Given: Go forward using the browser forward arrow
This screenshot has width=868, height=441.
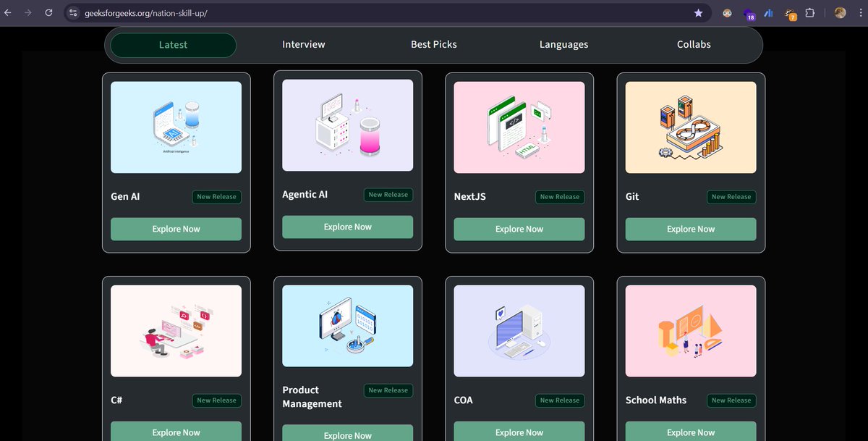Looking at the screenshot, I should tap(28, 13).
